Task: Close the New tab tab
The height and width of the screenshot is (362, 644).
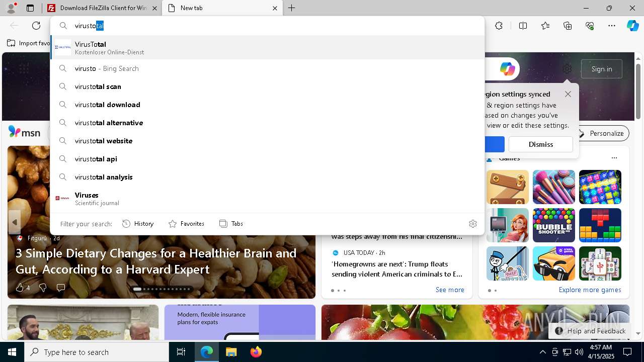Action: tap(275, 8)
